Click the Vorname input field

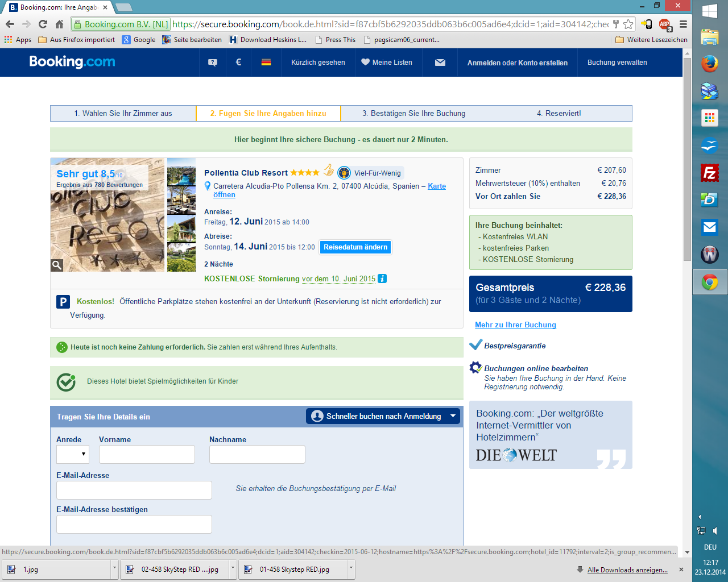click(x=147, y=454)
